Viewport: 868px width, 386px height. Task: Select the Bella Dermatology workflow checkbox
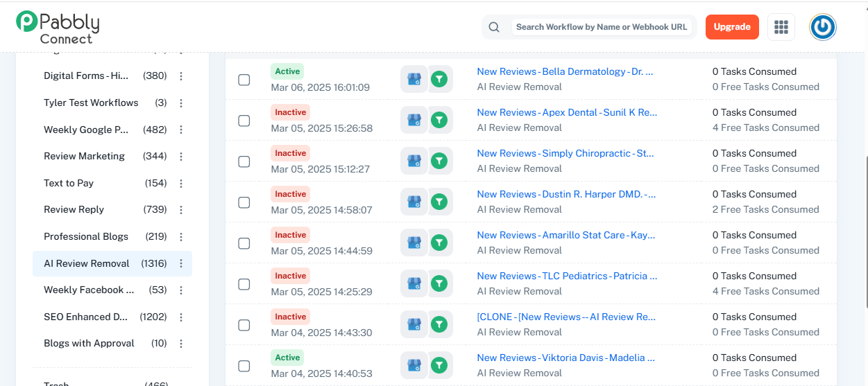244,80
